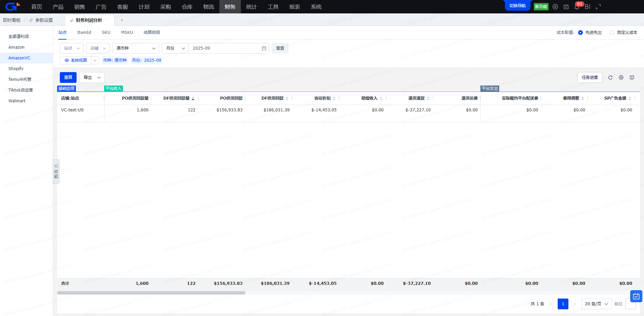Open the 任务进度 task progress button

coord(590,77)
